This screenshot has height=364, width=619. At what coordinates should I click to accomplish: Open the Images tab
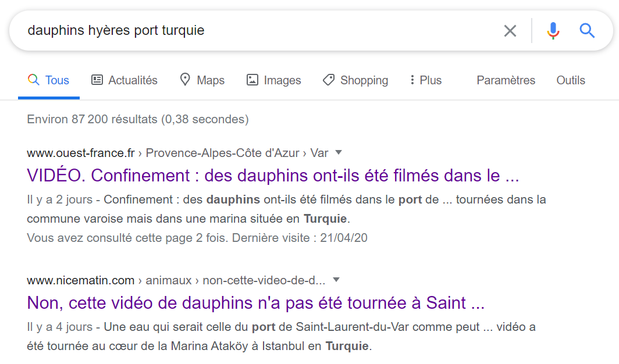point(273,80)
